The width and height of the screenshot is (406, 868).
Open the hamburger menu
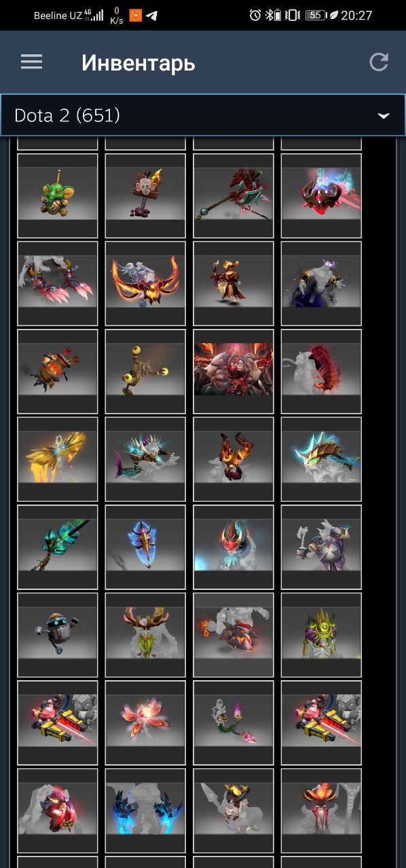click(31, 62)
